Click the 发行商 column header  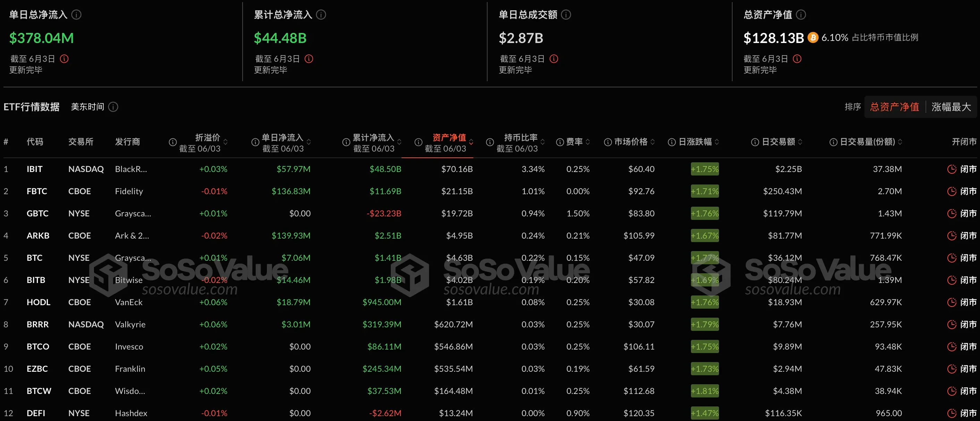click(127, 142)
